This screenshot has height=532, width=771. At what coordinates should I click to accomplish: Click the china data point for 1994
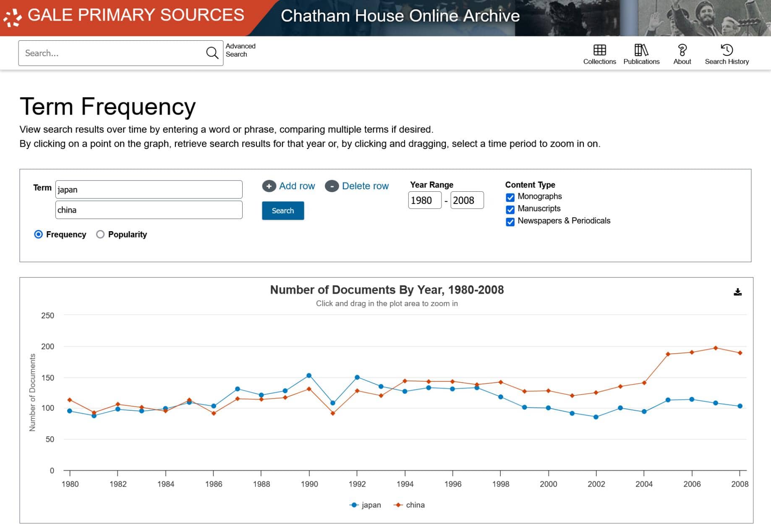(x=405, y=381)
